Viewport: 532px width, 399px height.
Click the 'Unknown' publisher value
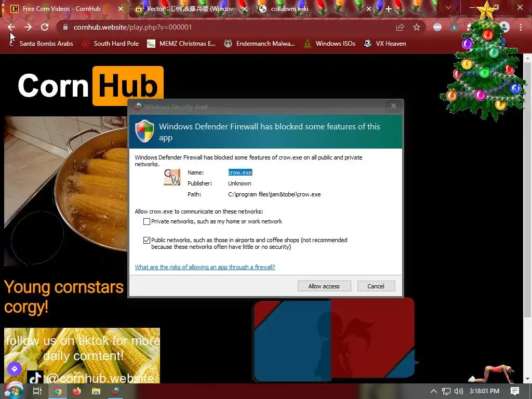[x=240, y=183]
